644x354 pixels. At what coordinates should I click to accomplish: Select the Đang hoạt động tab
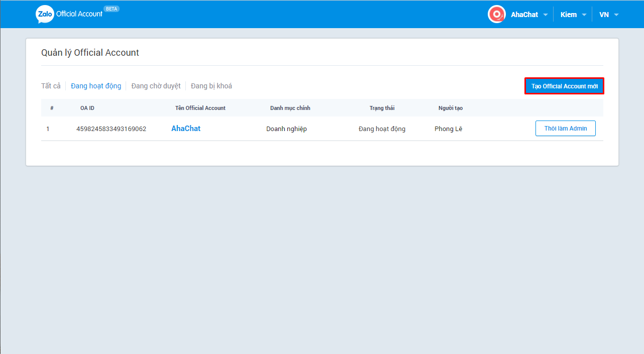(96, 86)
